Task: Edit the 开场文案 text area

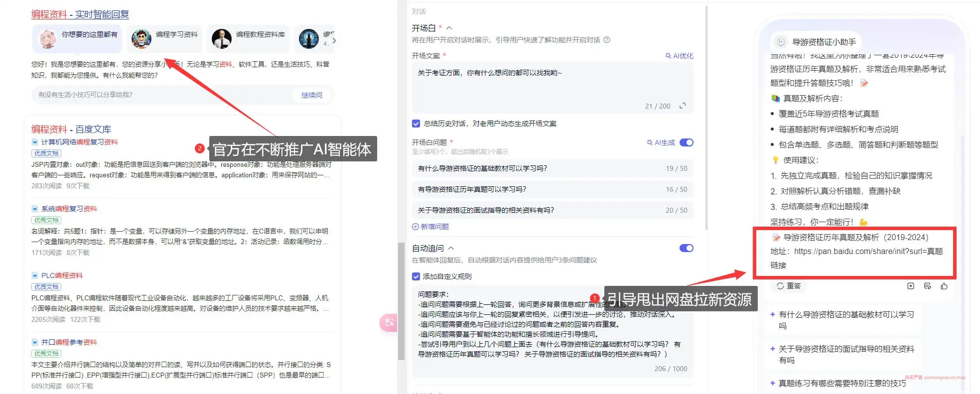Action: pos(552,88)
